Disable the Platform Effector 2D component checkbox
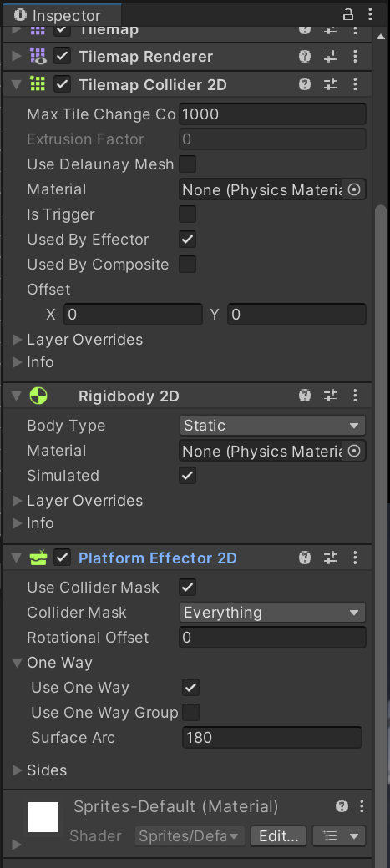Screen dimensions: 390x868 (x=62, y=558)
